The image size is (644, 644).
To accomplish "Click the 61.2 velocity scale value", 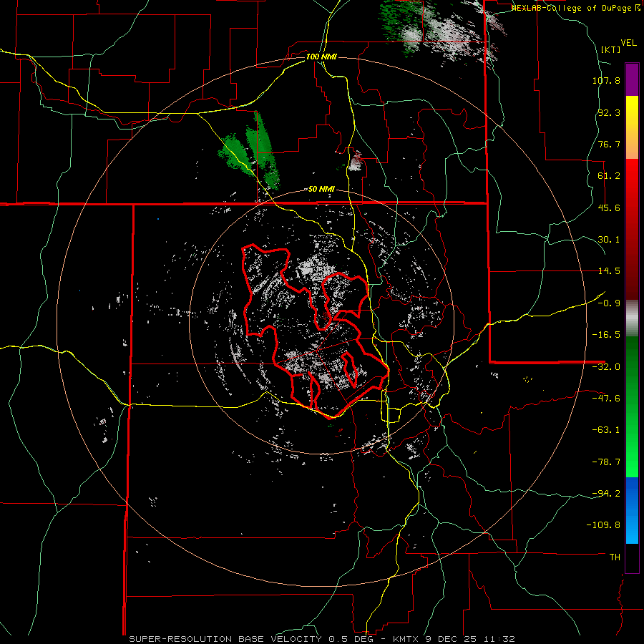I will pos(609,176).
